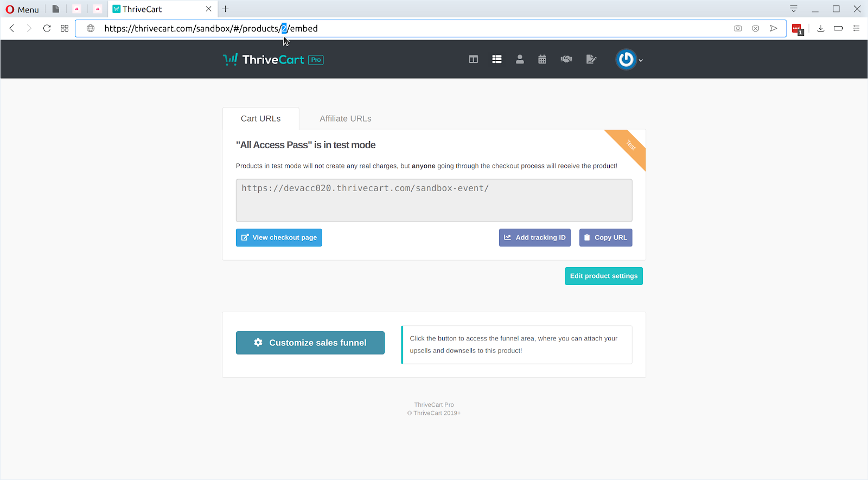Click the browser forward arrow
Screen dimensions: 868x480
[x=29, y=28]
